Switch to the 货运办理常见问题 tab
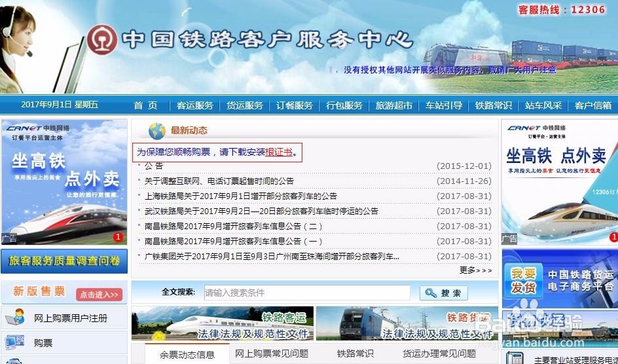 coord(439,354)
